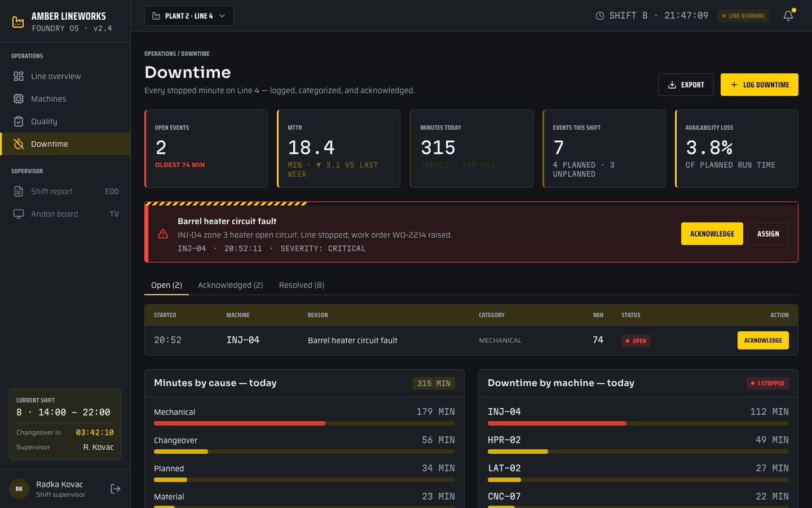Click the clock icon beside Shift B

[600, 16]
